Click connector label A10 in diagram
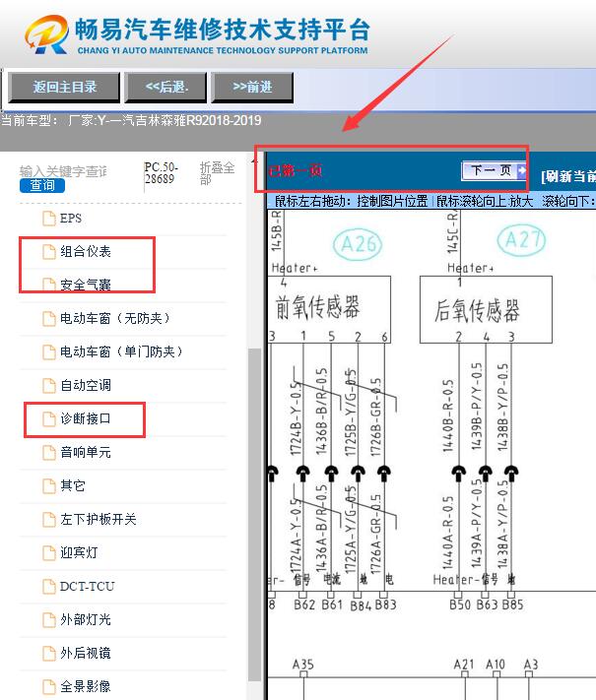Viewport: 596px width, 700px height. click(x=496, y=665)
